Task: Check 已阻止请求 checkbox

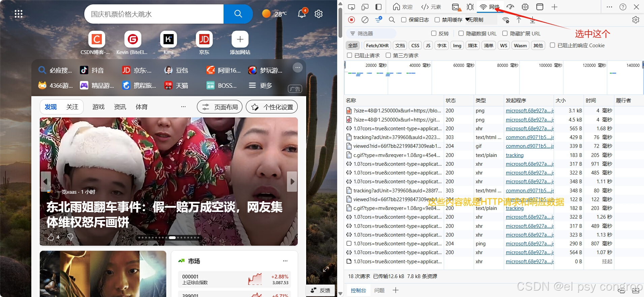Action: click(349, 55)
